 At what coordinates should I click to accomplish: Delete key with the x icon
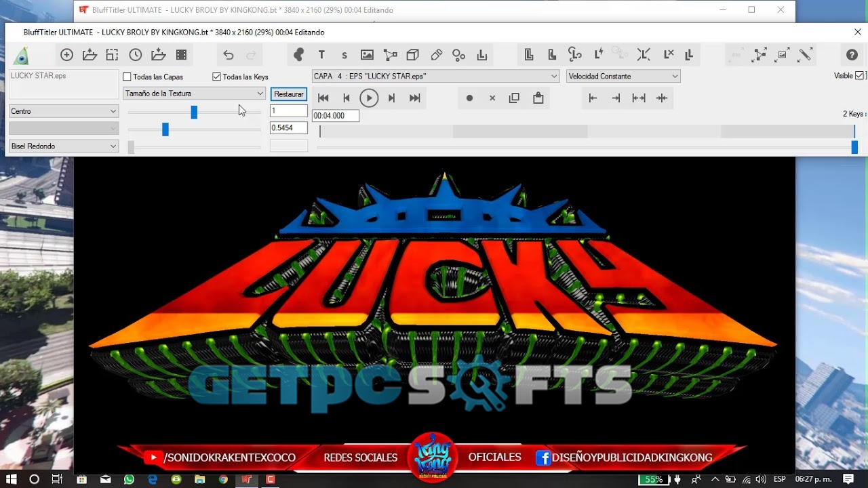click(x=492, y=98)
